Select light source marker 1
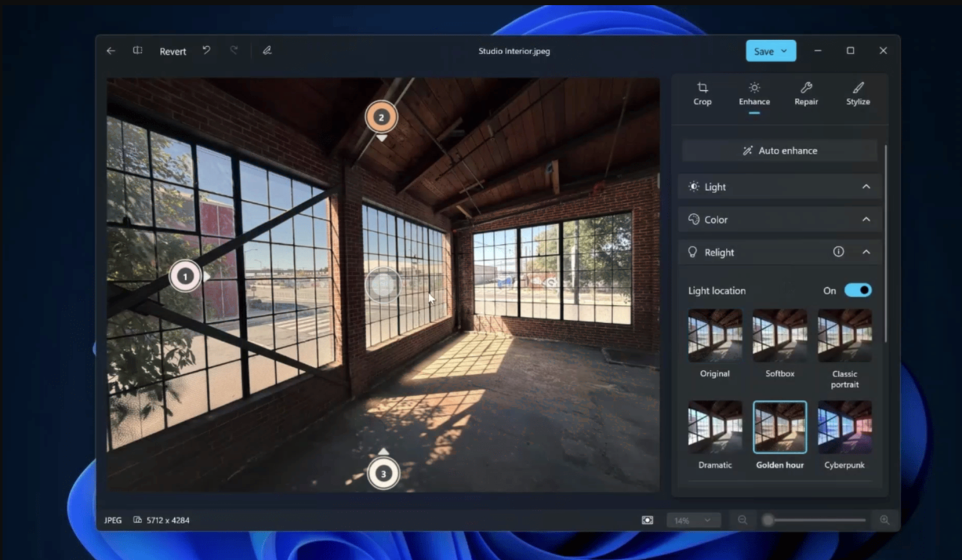The image size is (962, 560). coord(185,276)
